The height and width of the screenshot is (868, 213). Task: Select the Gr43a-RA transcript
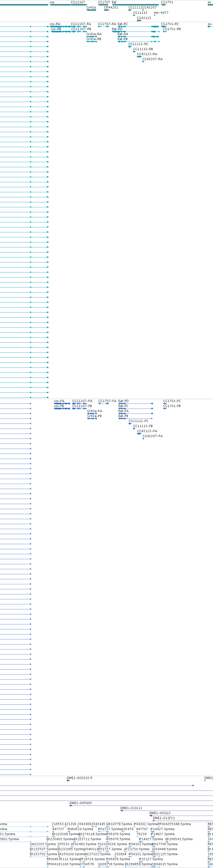tap(92, 37)
